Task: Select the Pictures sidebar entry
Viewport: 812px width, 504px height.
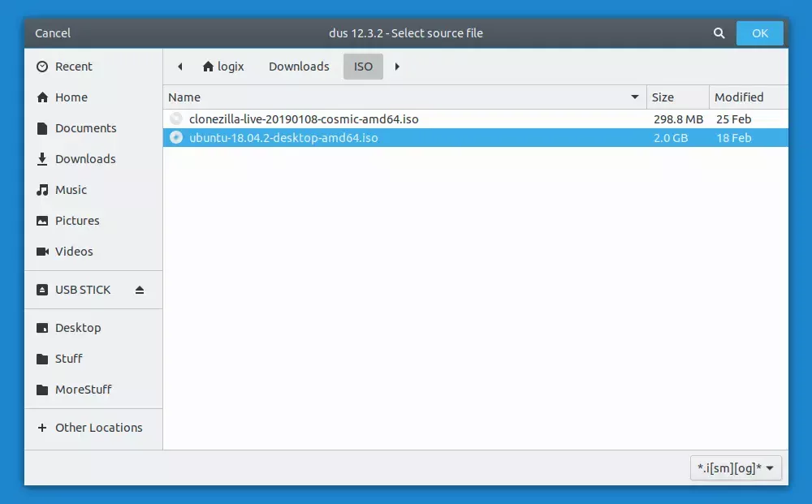Action: click(76, 221)
